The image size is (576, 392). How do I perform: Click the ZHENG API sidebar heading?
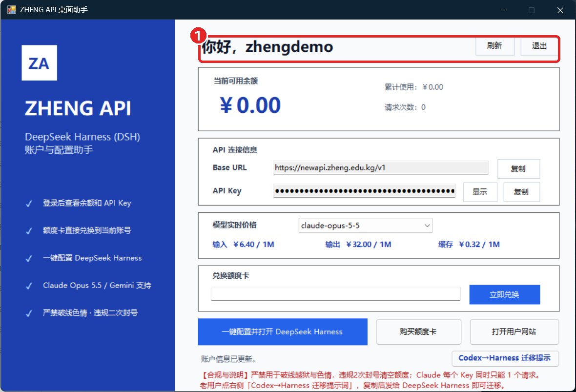pos(78,108)
